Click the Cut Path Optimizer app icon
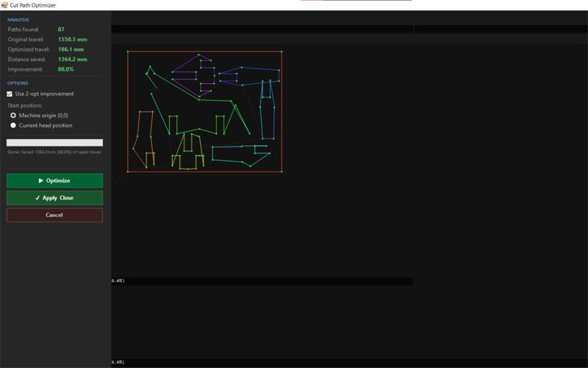 (4, 5)
